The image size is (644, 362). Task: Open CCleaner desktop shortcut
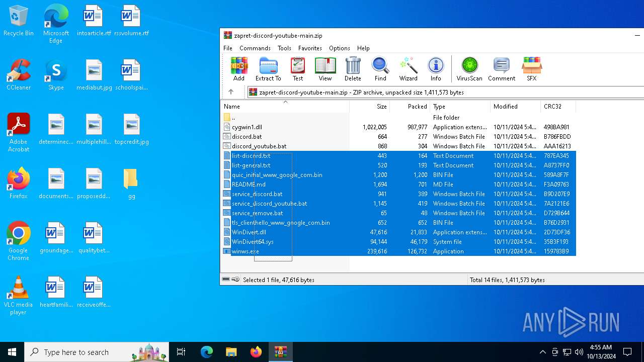[x=19, y=75]
